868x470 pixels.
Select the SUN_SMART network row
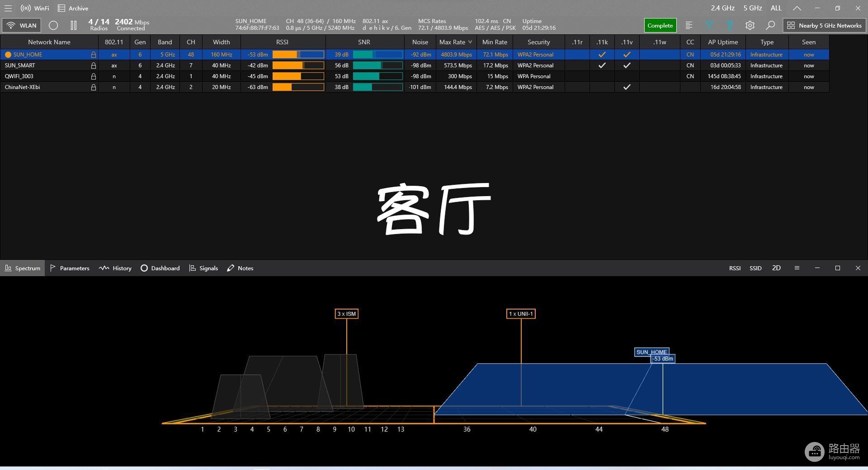(x=415, y=66)
